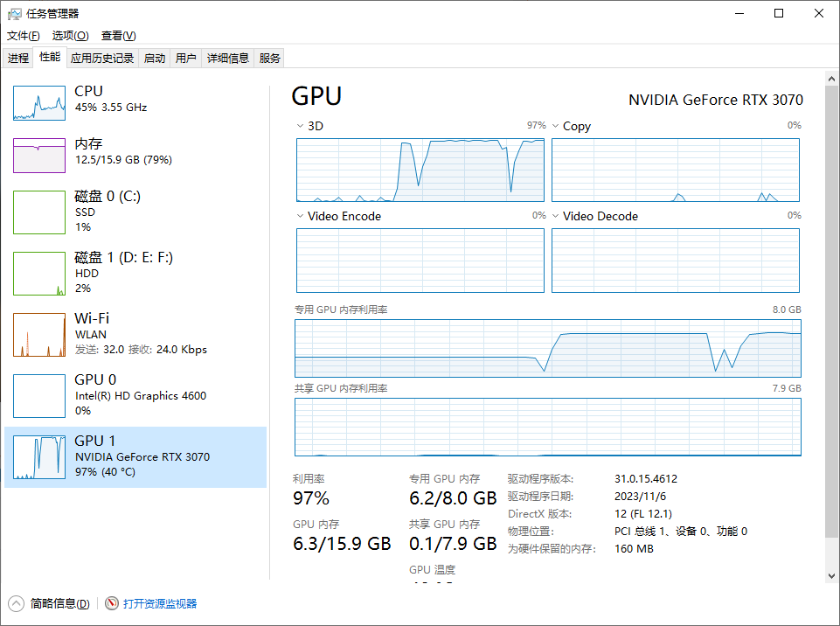This screenshot has width=840, height=626.
Task: Switch to the 性能 tab
Action: click(50, 57)
